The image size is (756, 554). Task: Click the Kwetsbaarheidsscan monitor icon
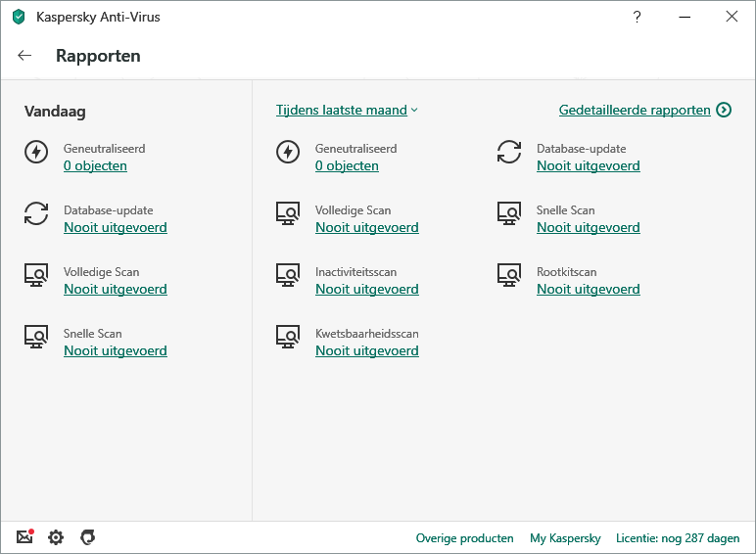click(x=288, y=337)
